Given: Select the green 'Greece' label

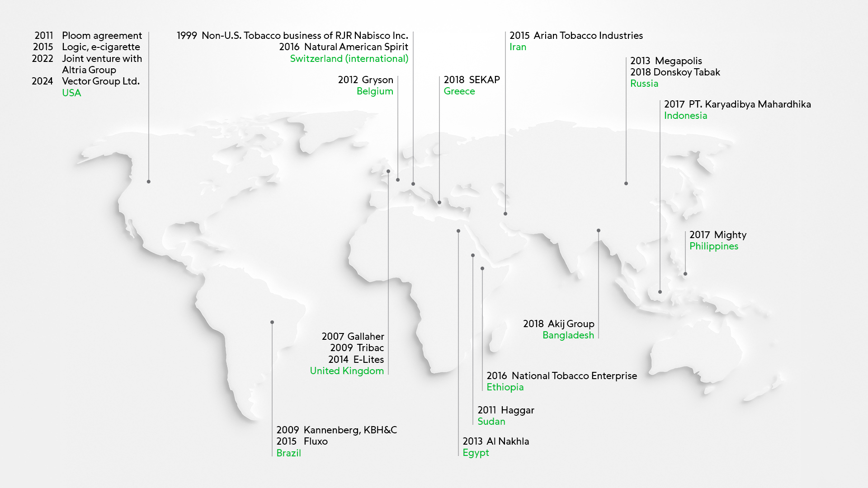Looking at the screenshot, I should pyautogui.click(x=459, y=91).
